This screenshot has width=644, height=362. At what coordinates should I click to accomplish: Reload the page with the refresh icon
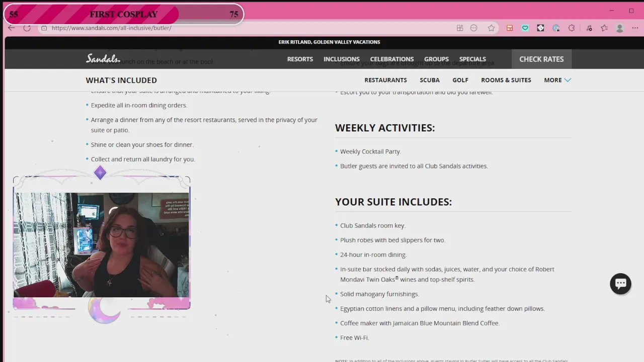coord(27,28)
